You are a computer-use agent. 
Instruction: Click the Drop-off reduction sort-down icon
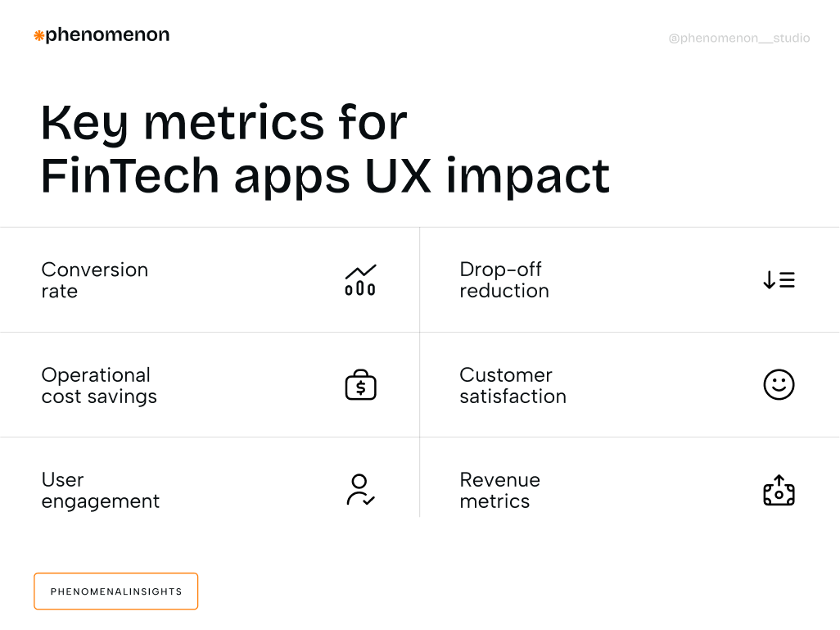tap(779, 280)
